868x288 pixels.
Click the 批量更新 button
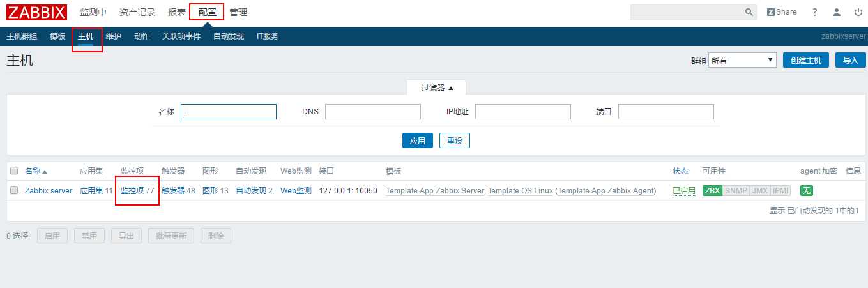click(x=171, y=236)
